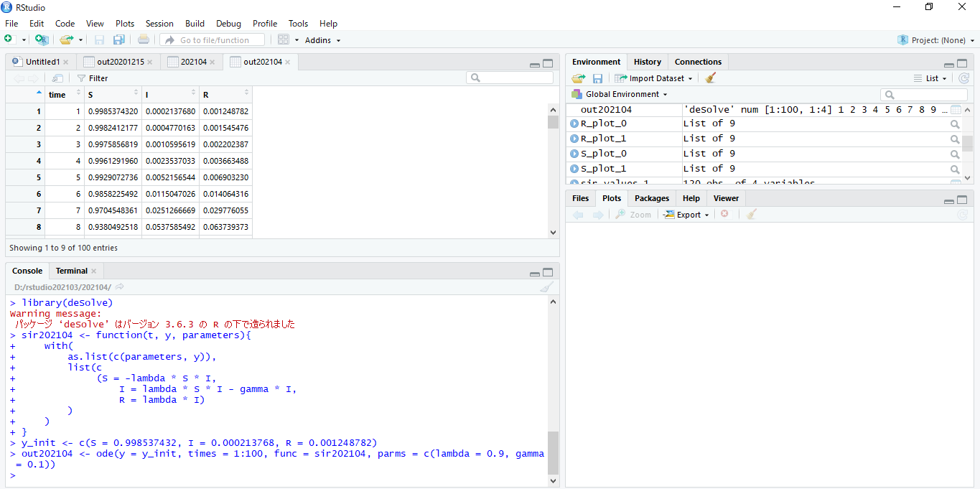Viewport: 980px width, 489px height.
Task: Clear environment objects with the broom icon
Action: [x=711, y=78]
